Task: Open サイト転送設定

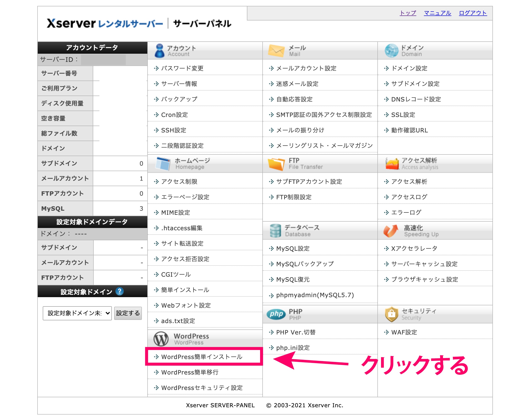Action: [x=182, y=243]
